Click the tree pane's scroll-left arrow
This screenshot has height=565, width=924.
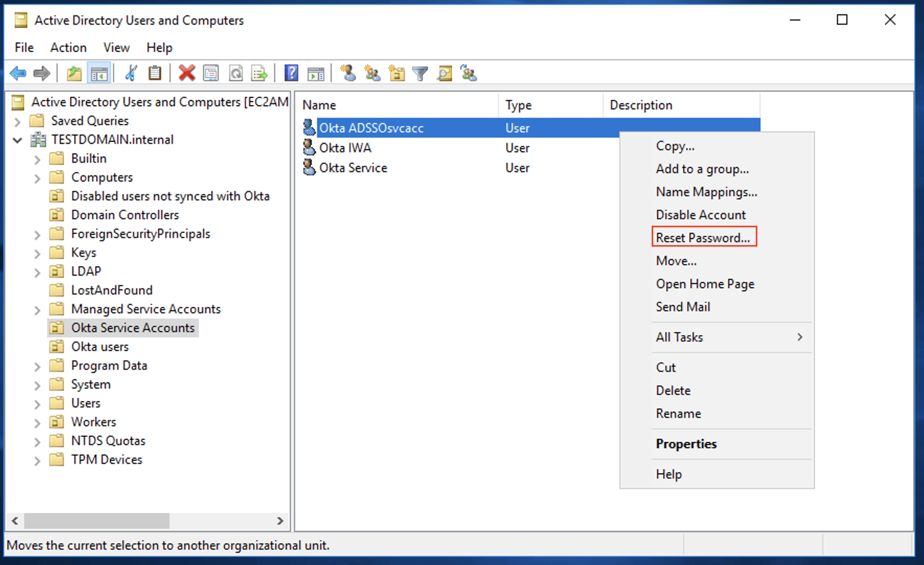[x=15, y=521]
